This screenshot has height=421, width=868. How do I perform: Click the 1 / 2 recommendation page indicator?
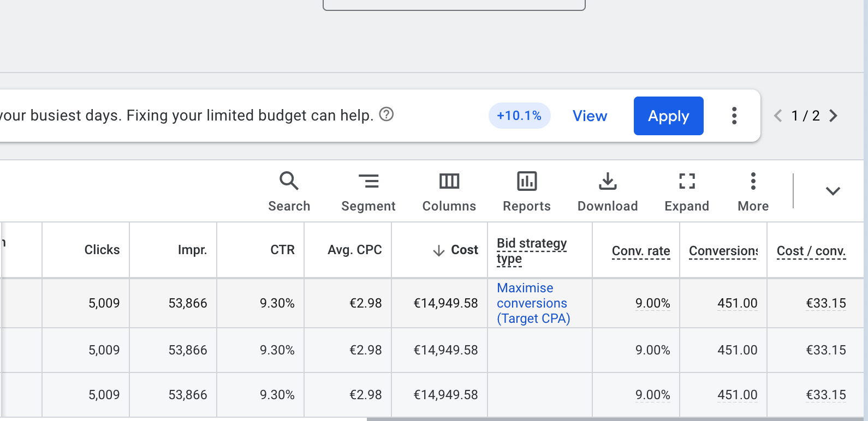[805, 116]
